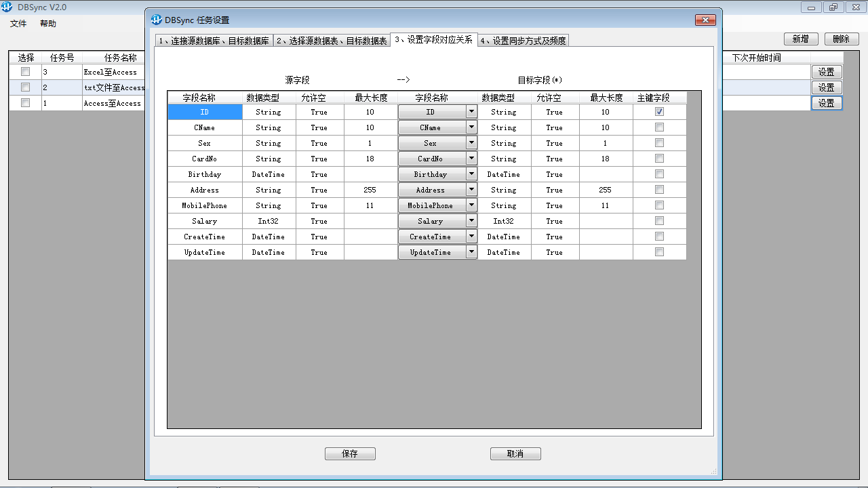
Task: Open the UpdateTime target field dropdown
Action: (x=471, y=251)
